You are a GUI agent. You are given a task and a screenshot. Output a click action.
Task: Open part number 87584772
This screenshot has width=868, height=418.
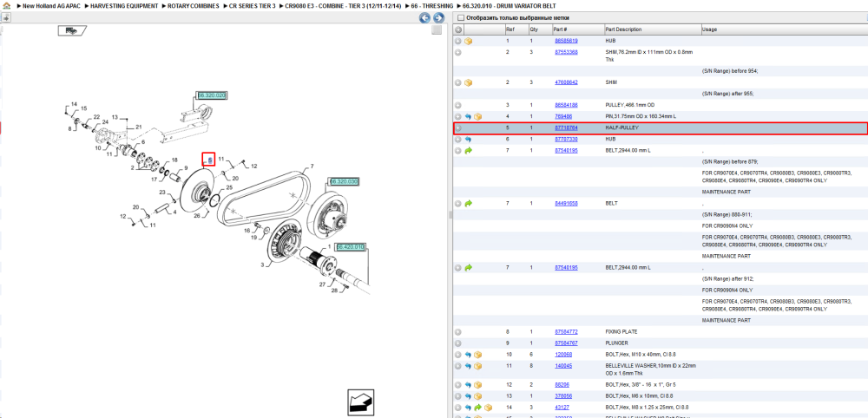click(566, 332)
